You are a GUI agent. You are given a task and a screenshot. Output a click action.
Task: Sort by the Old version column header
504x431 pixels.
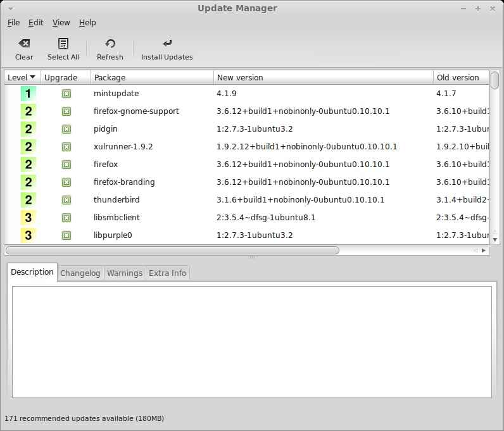(461, 77)
